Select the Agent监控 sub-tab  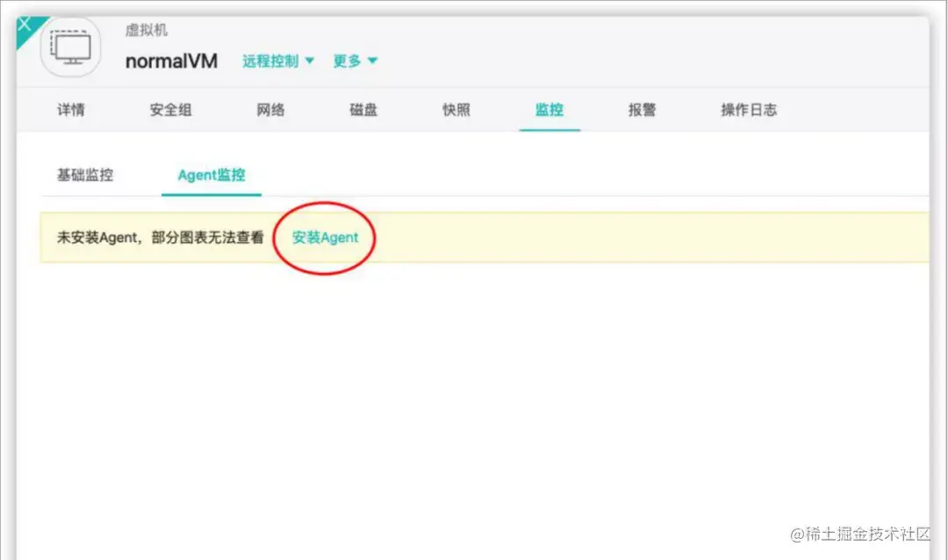[212, 175]
